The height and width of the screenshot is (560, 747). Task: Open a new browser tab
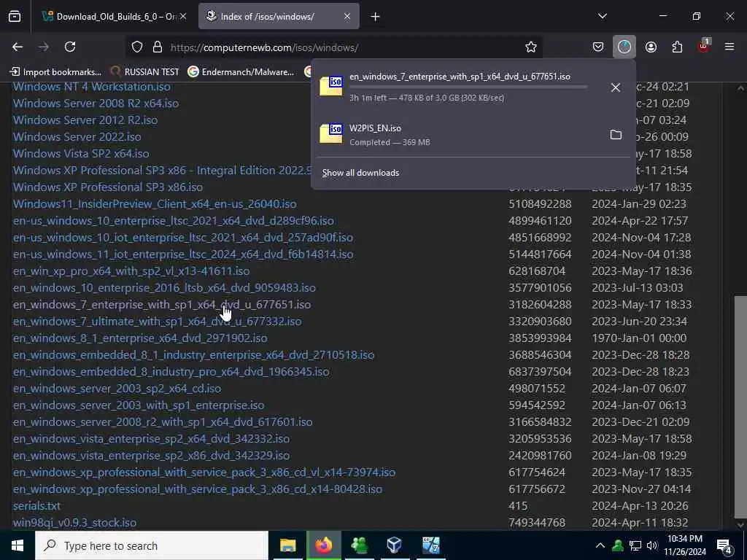pyautogui.click(x=376, y=17)
